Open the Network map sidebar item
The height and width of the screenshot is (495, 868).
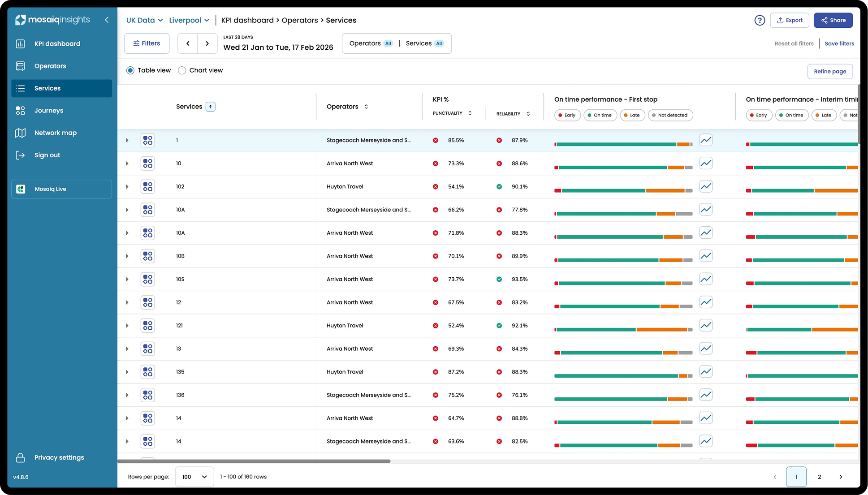pos(56,133)
